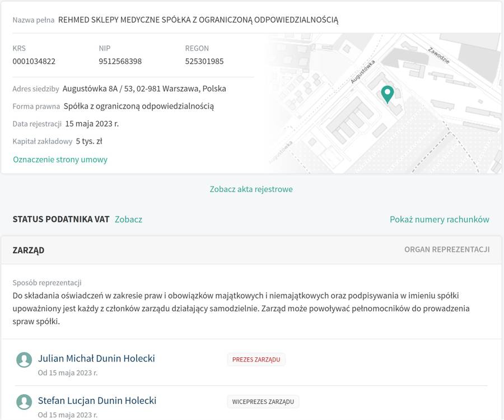Select the KRS number 0001034822

coord(33,61)
